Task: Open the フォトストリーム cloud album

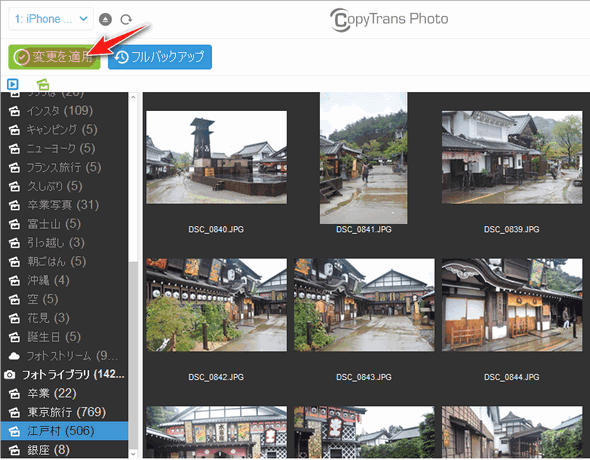Action: [64, 355]
